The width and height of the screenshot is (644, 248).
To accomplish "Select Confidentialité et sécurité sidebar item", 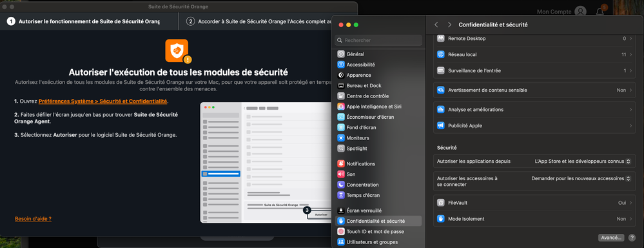I will coord(378,221).
